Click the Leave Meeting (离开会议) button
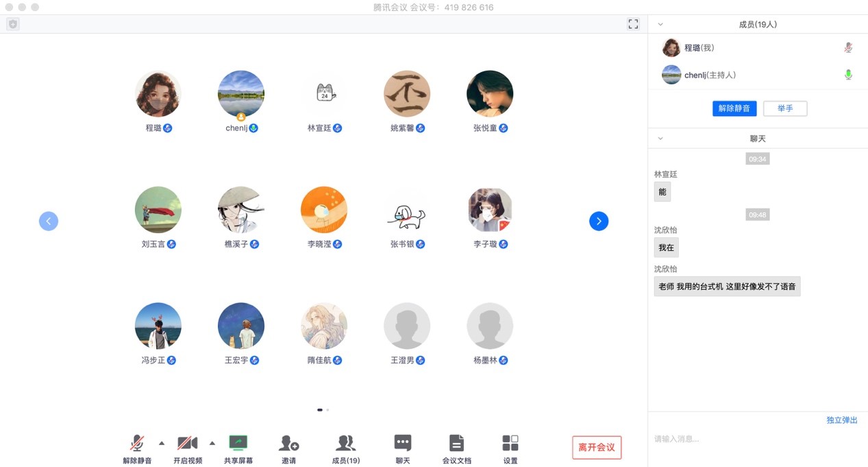Image resolution: width=868 pixels, height=467 pixels. pos(597,447)
